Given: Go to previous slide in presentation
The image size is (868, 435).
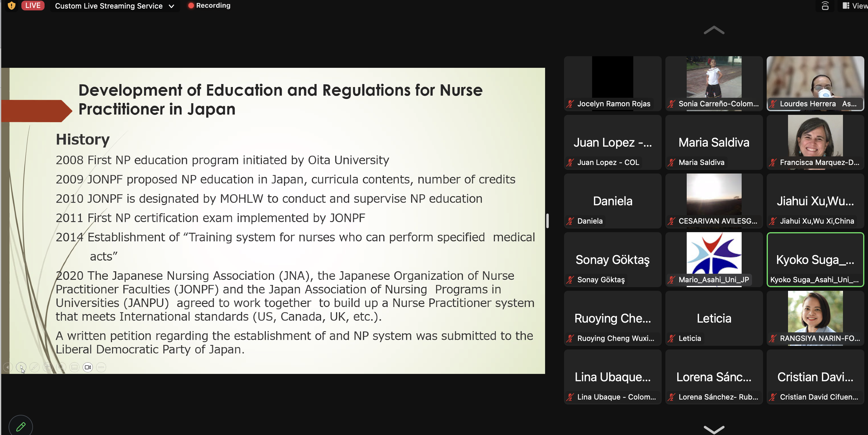Looking at the screenshot, I should [x=7, y=367].
